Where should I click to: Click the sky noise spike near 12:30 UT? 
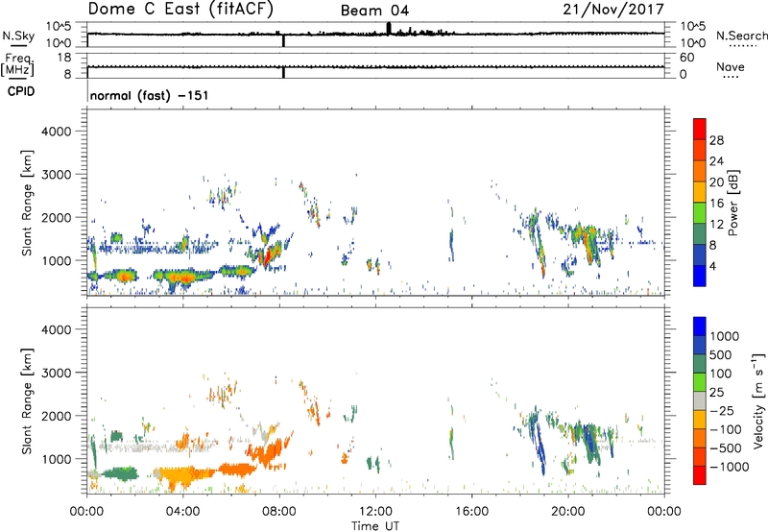point(389,29)
